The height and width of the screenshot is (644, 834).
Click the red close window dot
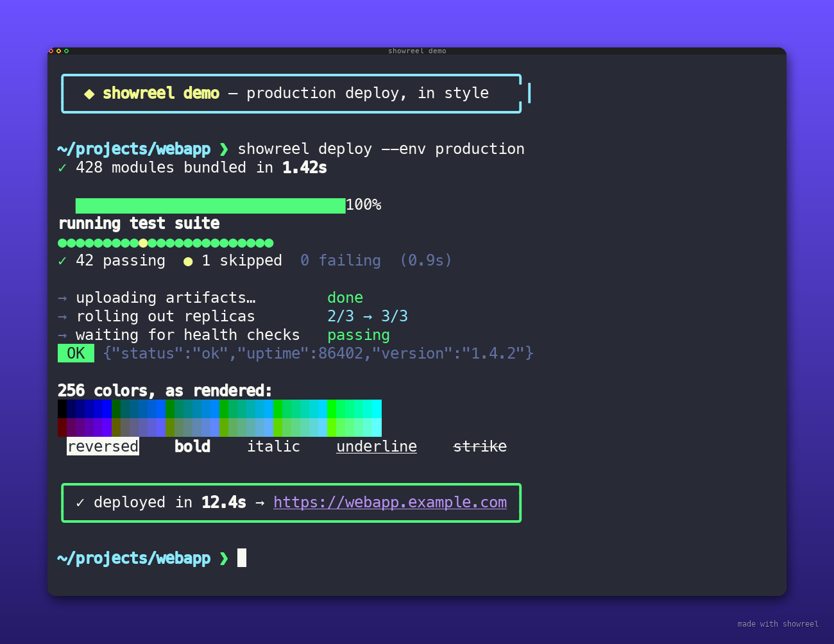pyautogui.click(x=51, y=51)
